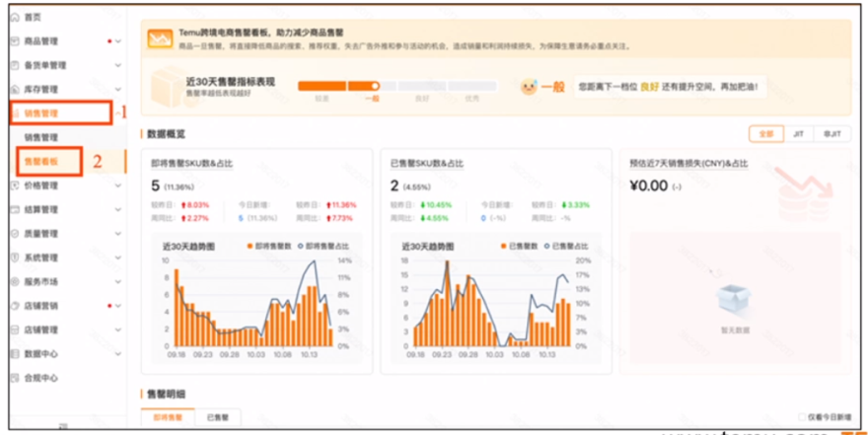Click the 预估近7天销售损失(CNY)&占比 title
The image size is (868, 435).
coord(688,164)
